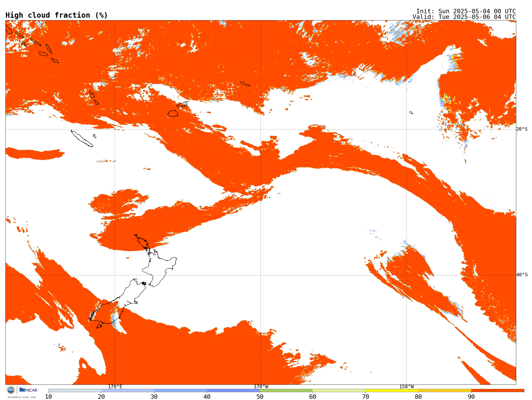The image size is (532, 400).
Task: Click the 40-50 periwinkle colorbar segment
Action: (233, 391)
